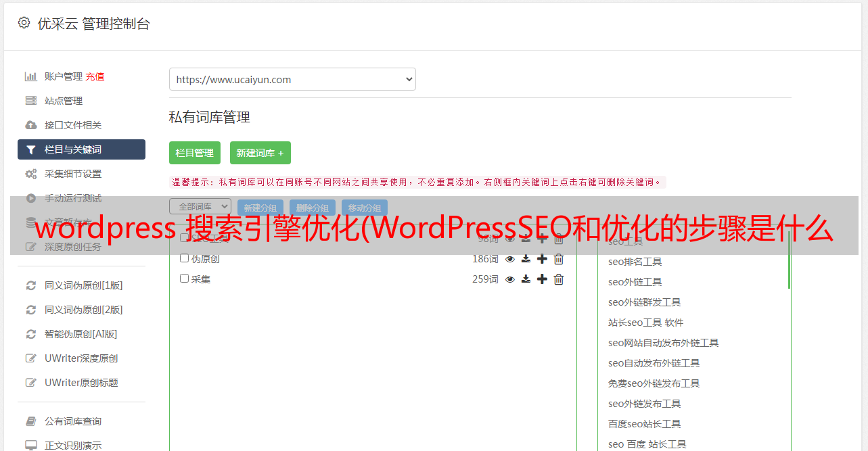Open 采集细节设置 sidebar item
This screenshot has width=868, height=451.
click(73, 174)
